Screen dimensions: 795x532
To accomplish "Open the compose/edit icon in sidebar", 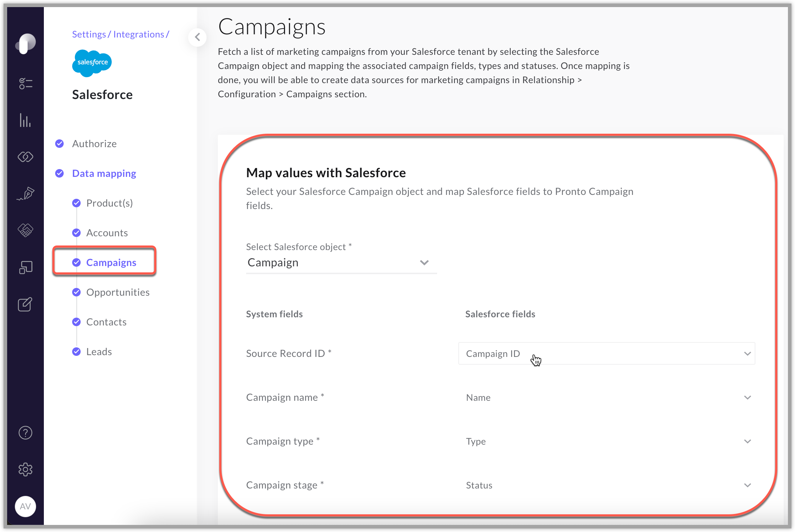I will pyautogui.click(x=25, y=305).
